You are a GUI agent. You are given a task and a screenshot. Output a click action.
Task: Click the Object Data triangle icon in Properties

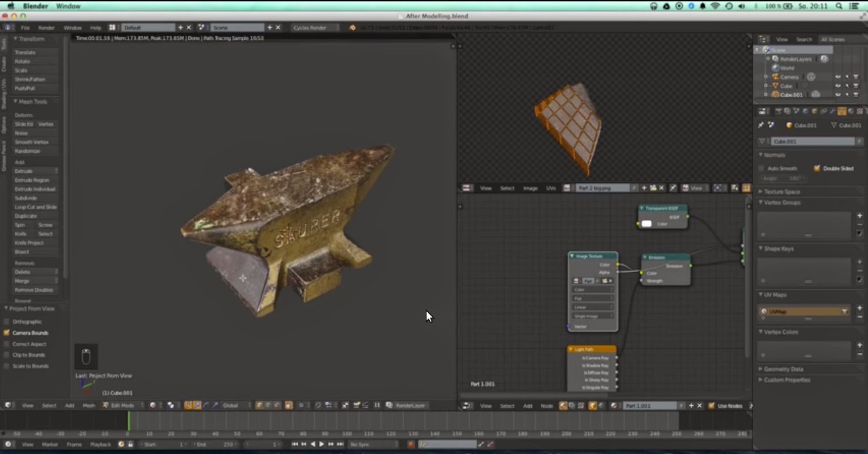click(842, 111)
